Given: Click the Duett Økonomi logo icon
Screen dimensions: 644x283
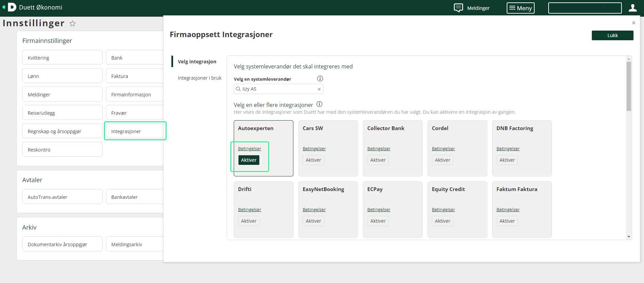Looking at the screenshot, I should pyautogui.click(x=12, y=7).
